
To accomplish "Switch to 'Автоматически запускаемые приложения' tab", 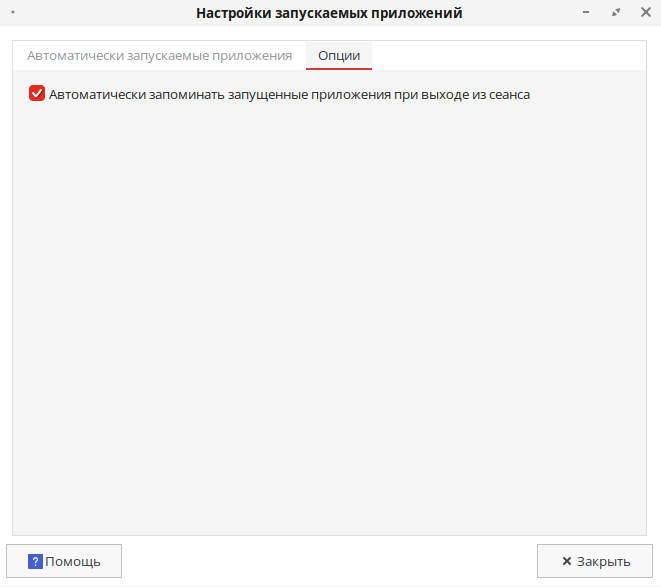I will [x=159, y=55].
